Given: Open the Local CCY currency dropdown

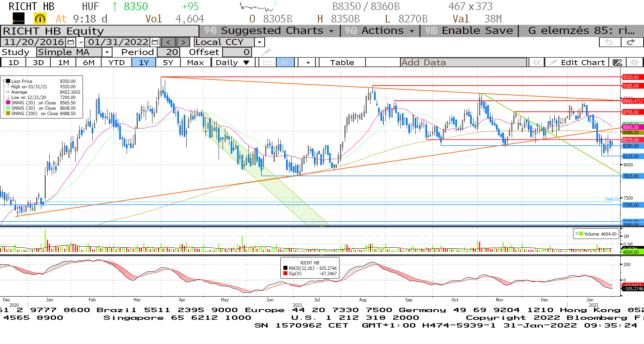Looking at the screenshot, I should click(259, 42).
